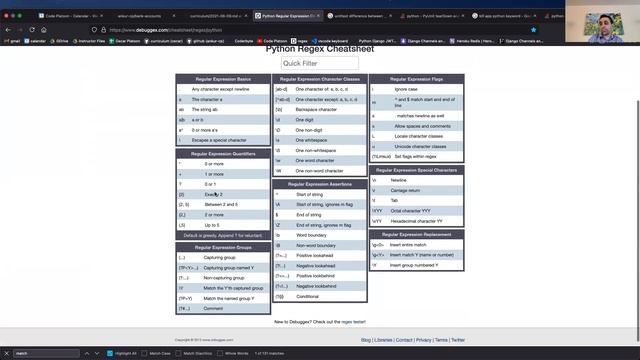Open the Privacy footer link
This screenshot has width=640, height=360.
point(424,340)
